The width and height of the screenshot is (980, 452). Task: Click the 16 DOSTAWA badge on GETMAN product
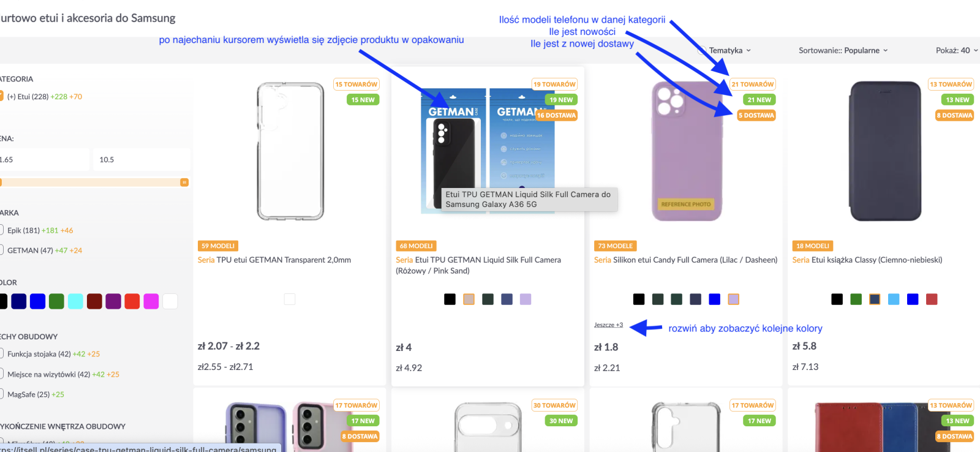(x=556, y=115)
